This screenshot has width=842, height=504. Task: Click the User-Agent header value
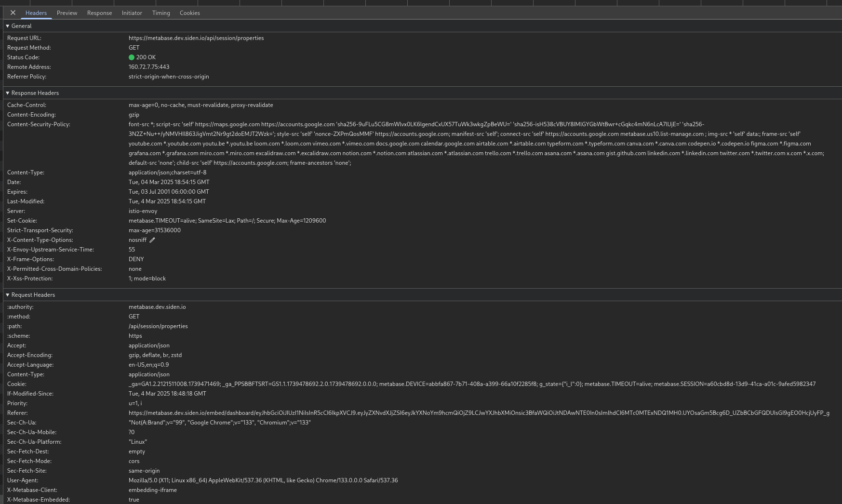[263, 480]
